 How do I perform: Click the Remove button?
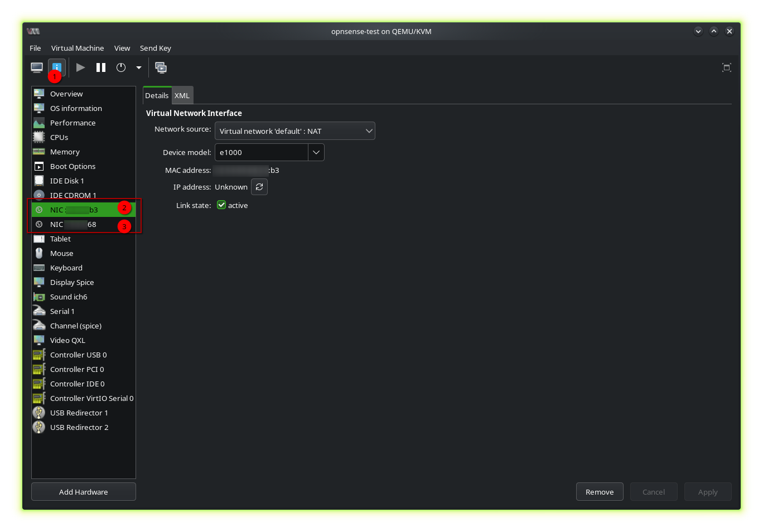pos(600,492)
